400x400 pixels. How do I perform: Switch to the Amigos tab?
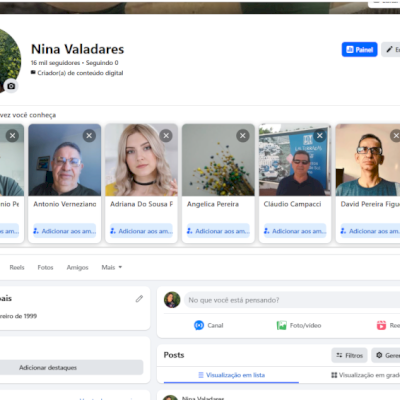[77, 267]
